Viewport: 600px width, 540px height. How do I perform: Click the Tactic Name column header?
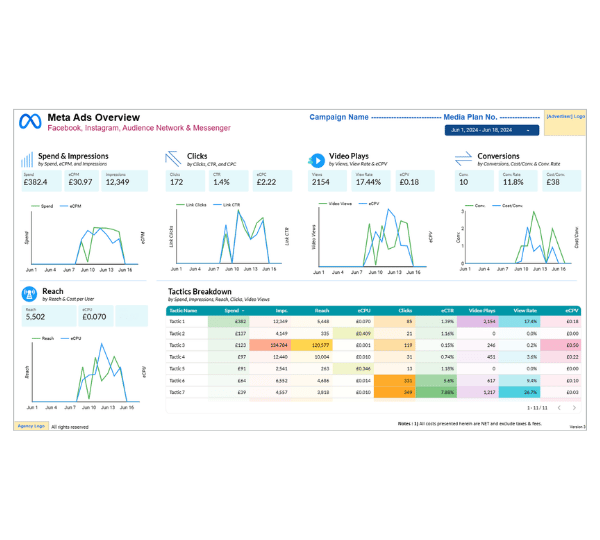[183, 310]
